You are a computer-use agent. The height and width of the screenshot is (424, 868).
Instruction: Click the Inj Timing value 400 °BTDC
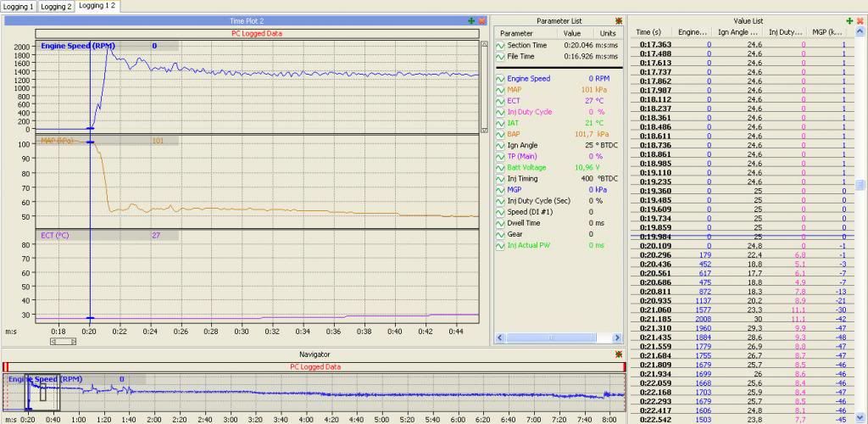pyautogui.click(x=599, y=179)
